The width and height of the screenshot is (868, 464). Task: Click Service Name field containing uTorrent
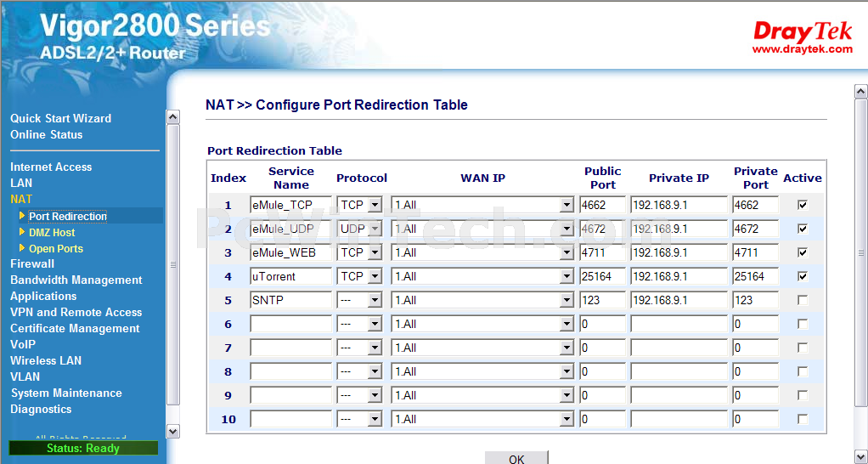(290, 276)
